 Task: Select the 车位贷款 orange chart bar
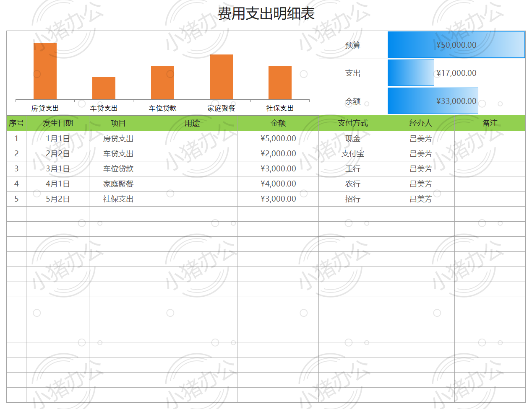(162, 83)
